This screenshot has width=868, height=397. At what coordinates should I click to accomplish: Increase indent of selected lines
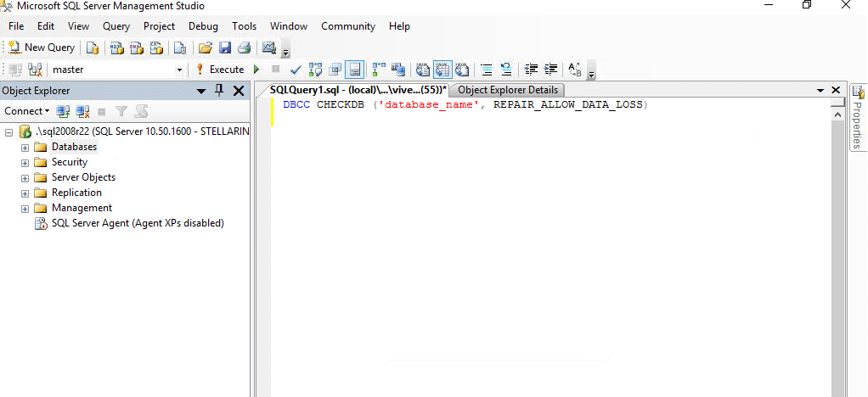tap(550, 70)
